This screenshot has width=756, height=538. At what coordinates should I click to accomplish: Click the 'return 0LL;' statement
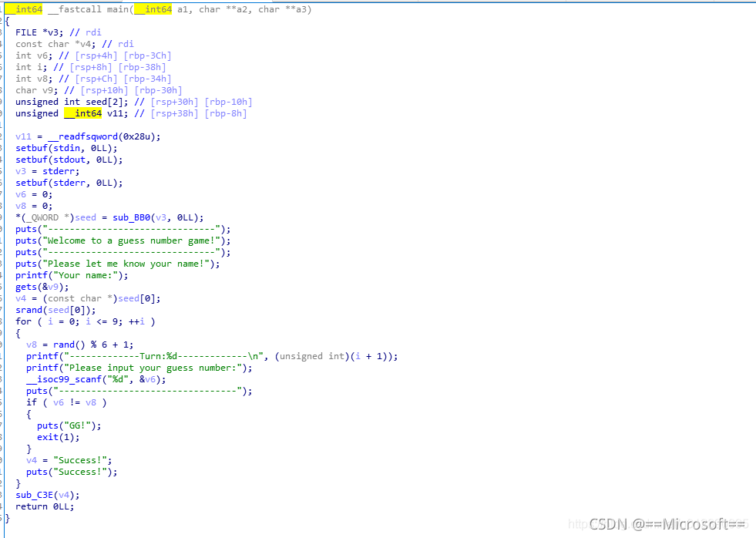(x=45, y=506)
